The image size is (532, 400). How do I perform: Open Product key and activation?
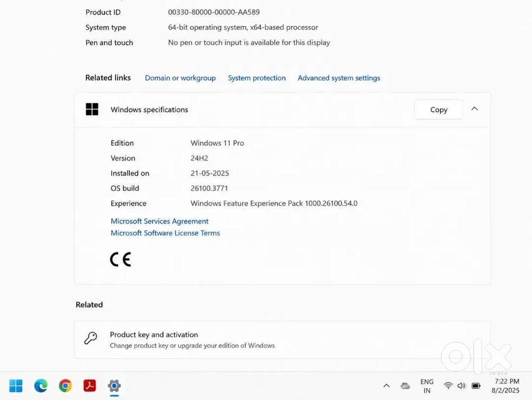[x=282, y=340]
